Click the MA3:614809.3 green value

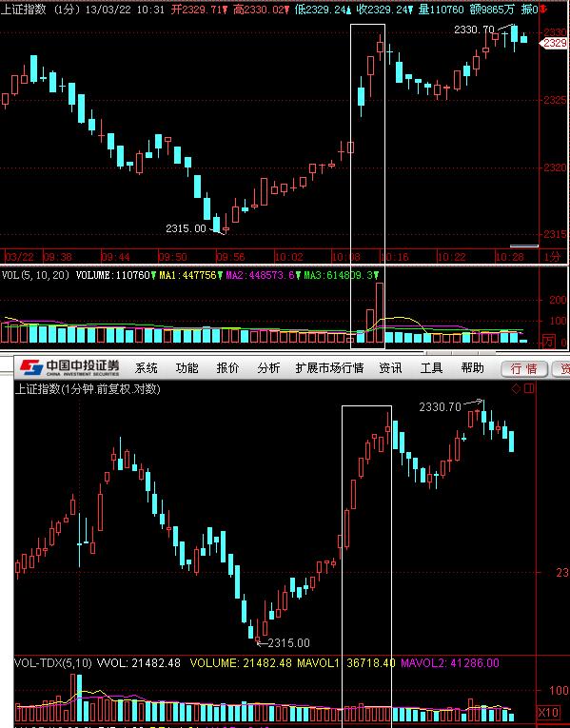click(x=339, y=275)
